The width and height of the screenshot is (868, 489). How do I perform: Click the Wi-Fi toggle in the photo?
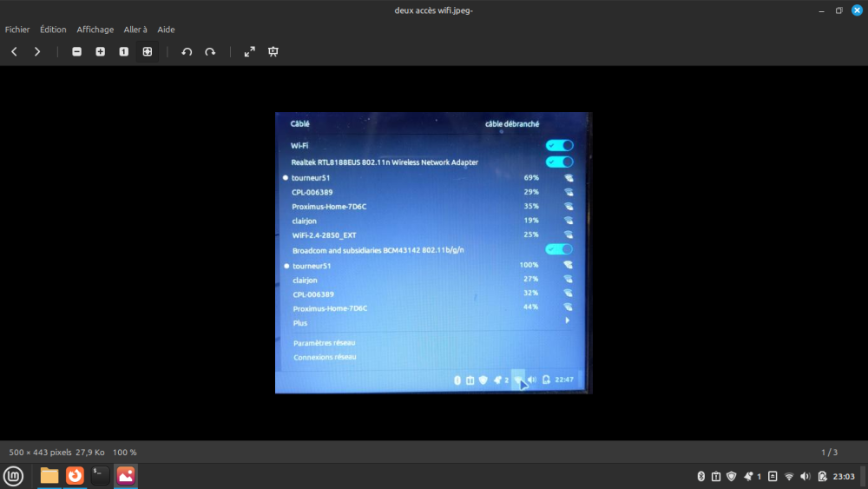pyautogui.click(x=559, y=145)
